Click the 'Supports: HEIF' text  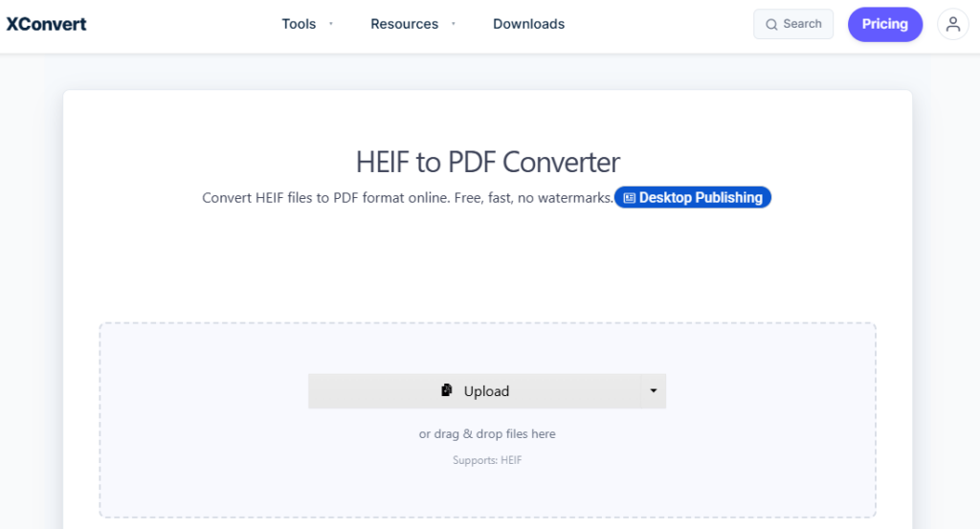point(487,460)
